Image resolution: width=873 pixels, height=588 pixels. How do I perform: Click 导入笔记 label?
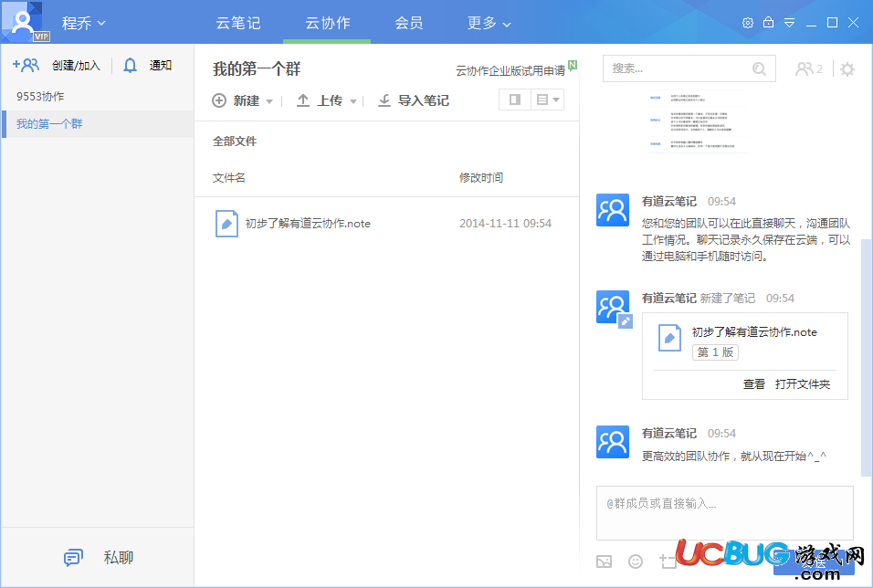(x=424, y=100)
